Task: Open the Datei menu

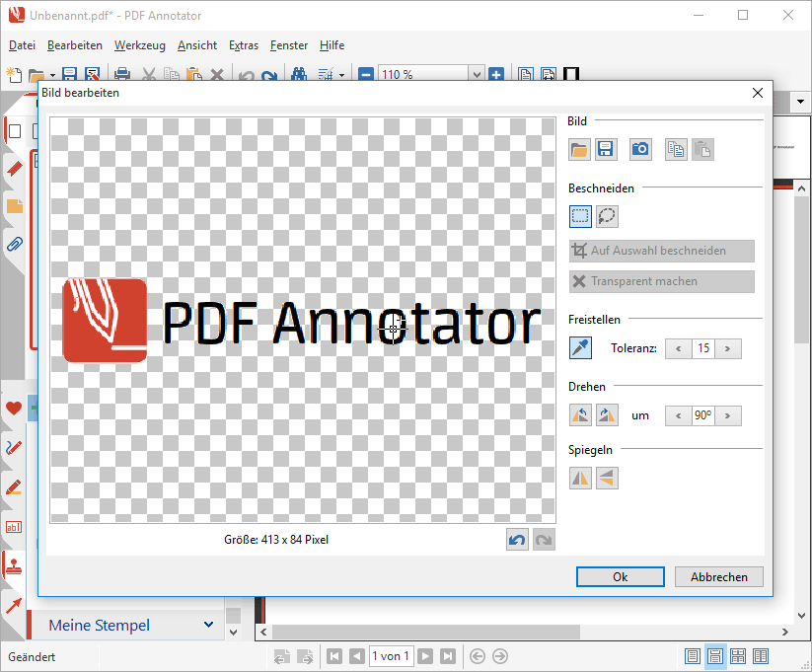Action: pos(22,45)
